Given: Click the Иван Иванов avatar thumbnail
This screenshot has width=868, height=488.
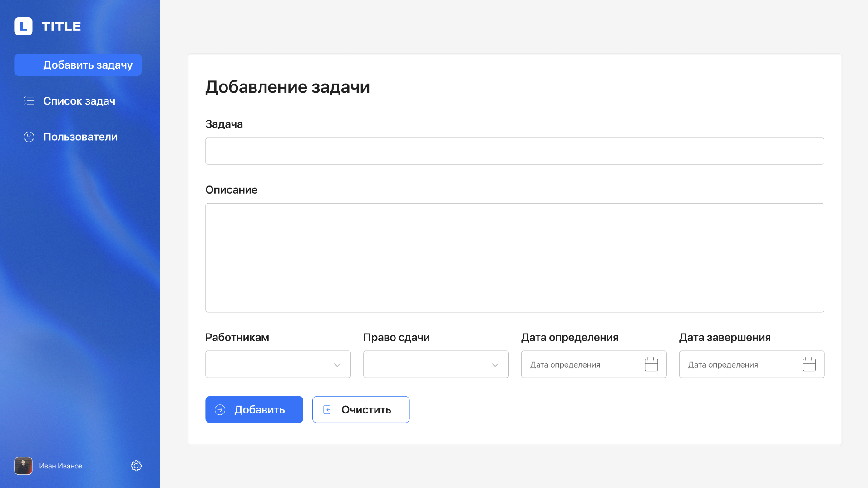Looking at the screenshot, I should [23, 466].
